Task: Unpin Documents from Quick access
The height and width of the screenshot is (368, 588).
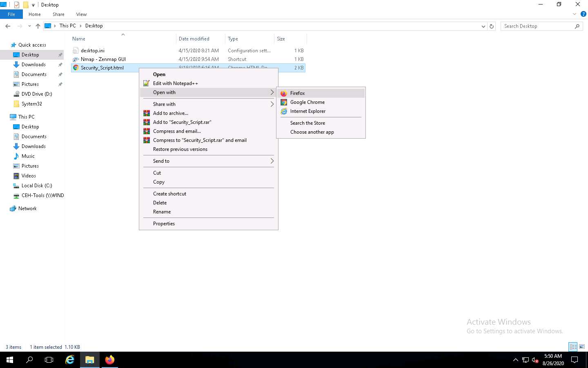Action: tap(60, 74)
